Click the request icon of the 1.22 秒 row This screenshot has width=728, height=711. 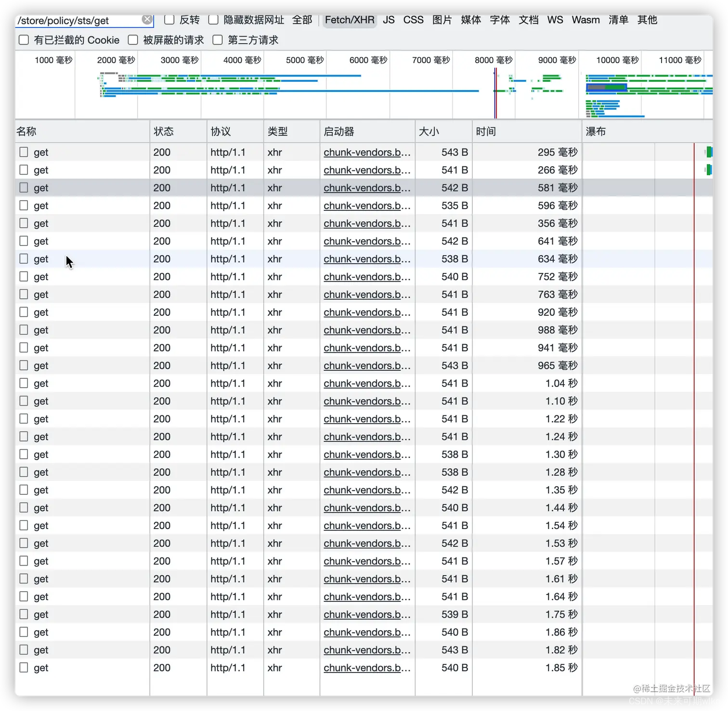[24, 419]
